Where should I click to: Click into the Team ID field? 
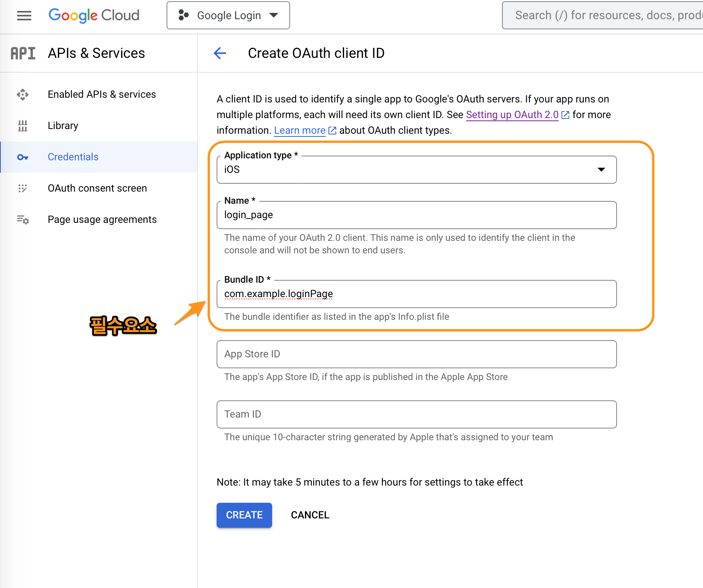[416, 414]
